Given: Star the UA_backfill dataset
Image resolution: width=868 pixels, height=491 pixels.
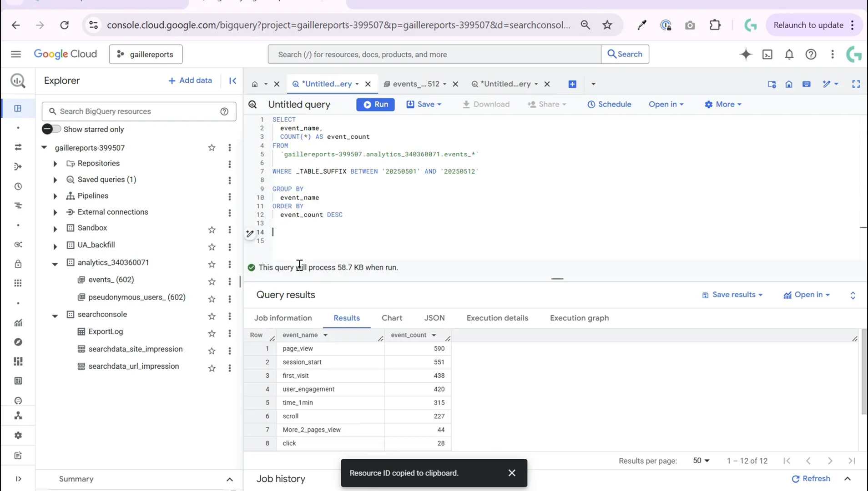Looking at the screenshot, I should tap(212, 247).
